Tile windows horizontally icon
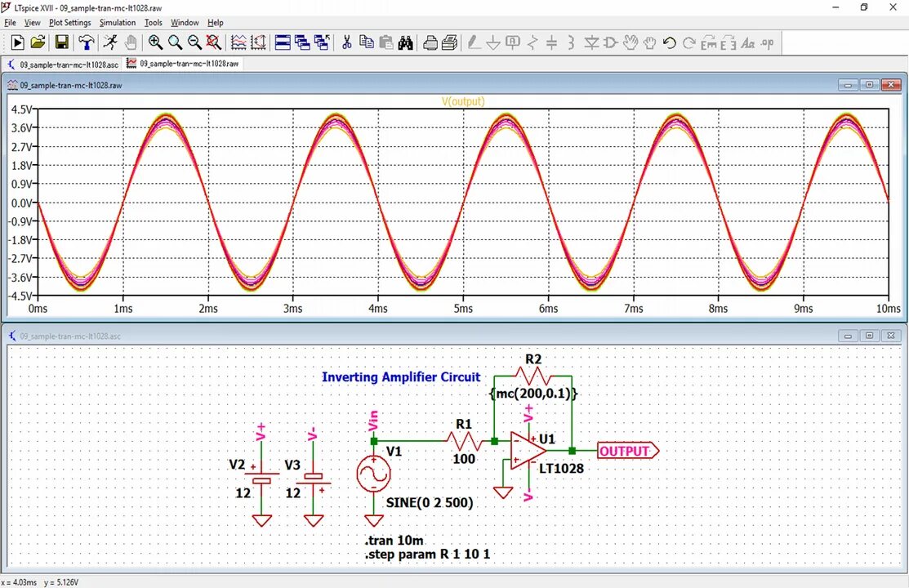This screenshot has height=588, width=909. 283,42
